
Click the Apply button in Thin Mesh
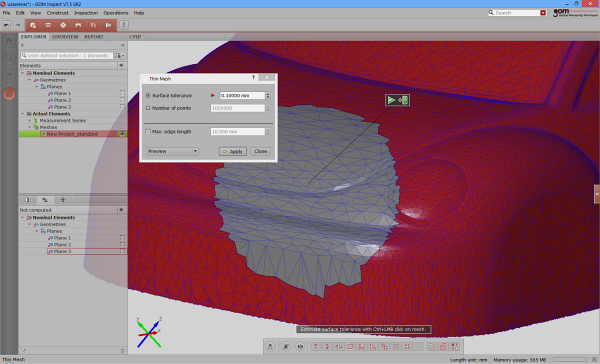click(233, 152)
